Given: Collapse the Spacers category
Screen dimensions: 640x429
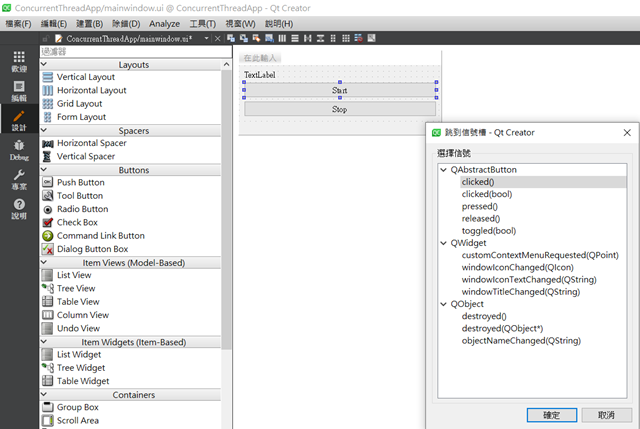Looking at the screenshot, I should 44,131.
